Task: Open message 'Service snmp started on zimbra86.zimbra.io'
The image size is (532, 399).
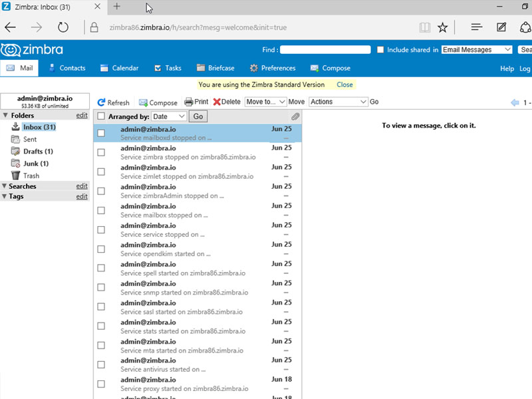Action: click(198, 287)
